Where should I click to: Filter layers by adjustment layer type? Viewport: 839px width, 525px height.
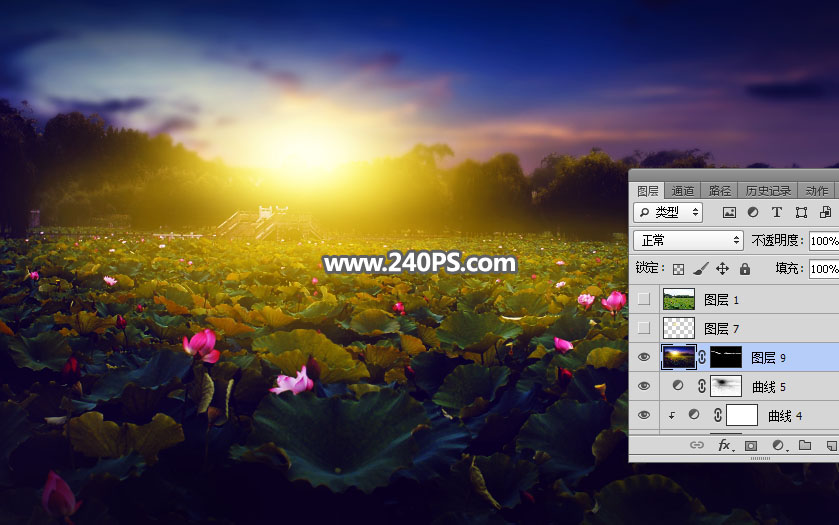753,212
